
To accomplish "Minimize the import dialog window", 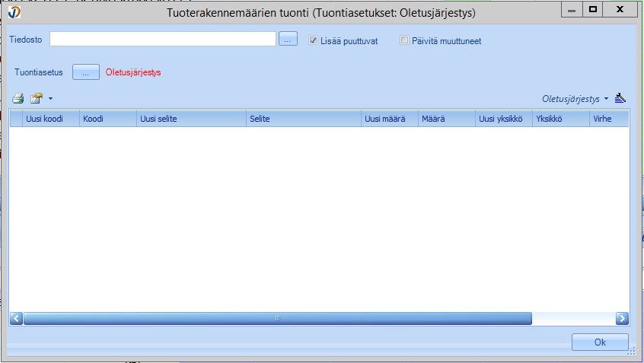I will (572, 10).
